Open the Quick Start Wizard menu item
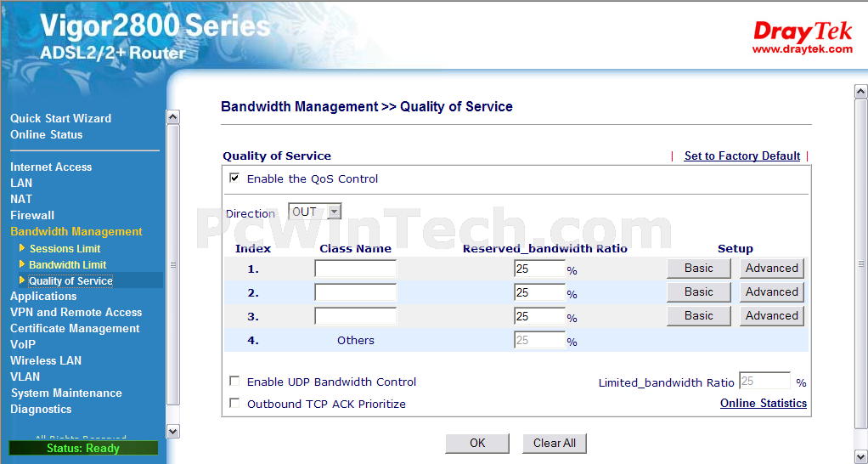The height and width of the screenshot is (464, 868). pyautogui.click(x=61, y=118)
